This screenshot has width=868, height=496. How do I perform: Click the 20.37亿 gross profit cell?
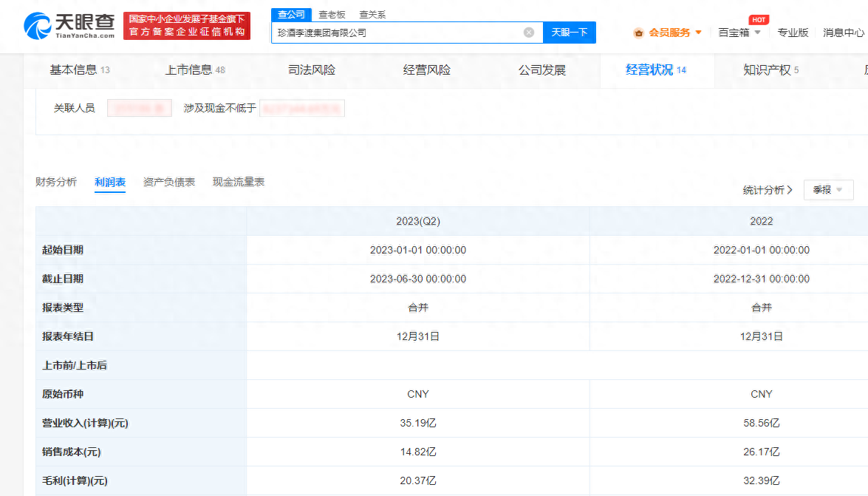pos(418,480)
